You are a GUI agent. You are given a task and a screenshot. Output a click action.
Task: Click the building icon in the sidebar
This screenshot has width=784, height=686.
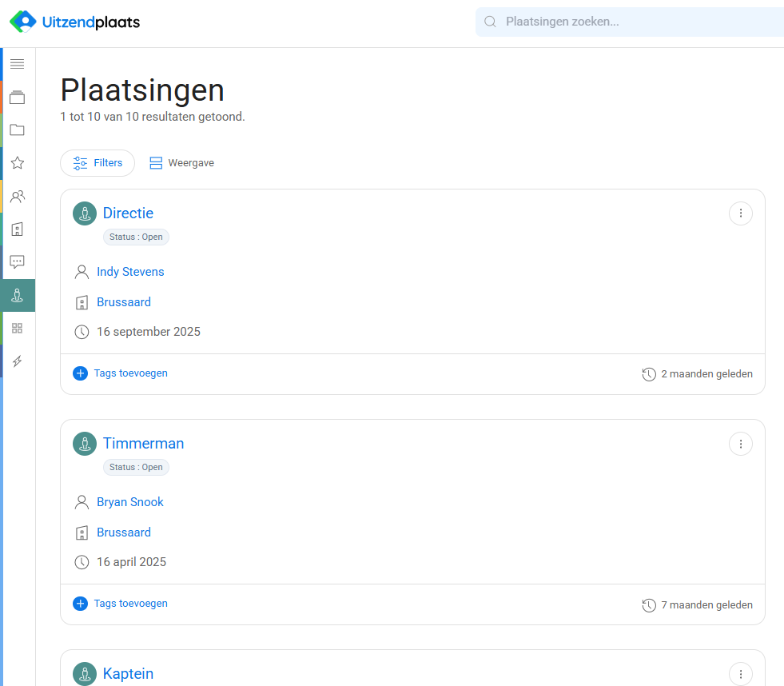pyautogui.click(x=18, y=229)
